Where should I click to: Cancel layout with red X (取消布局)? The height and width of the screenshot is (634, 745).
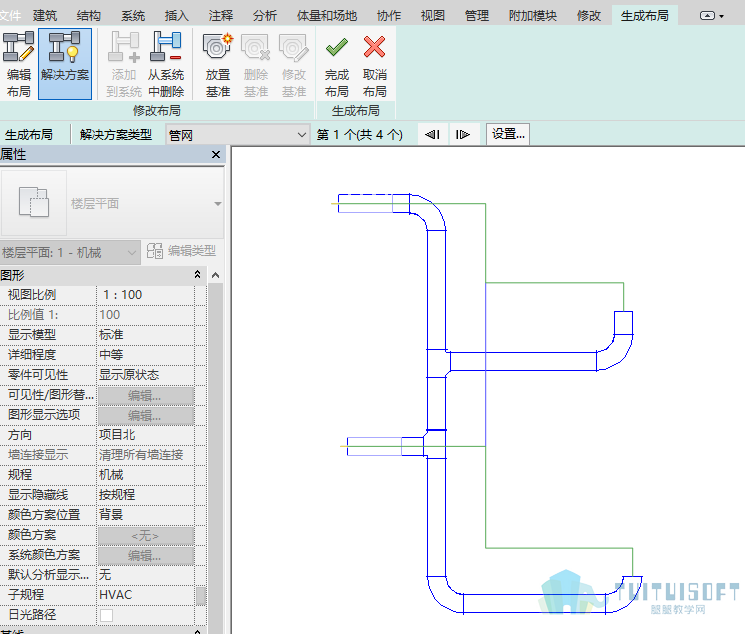coord(374,64)
